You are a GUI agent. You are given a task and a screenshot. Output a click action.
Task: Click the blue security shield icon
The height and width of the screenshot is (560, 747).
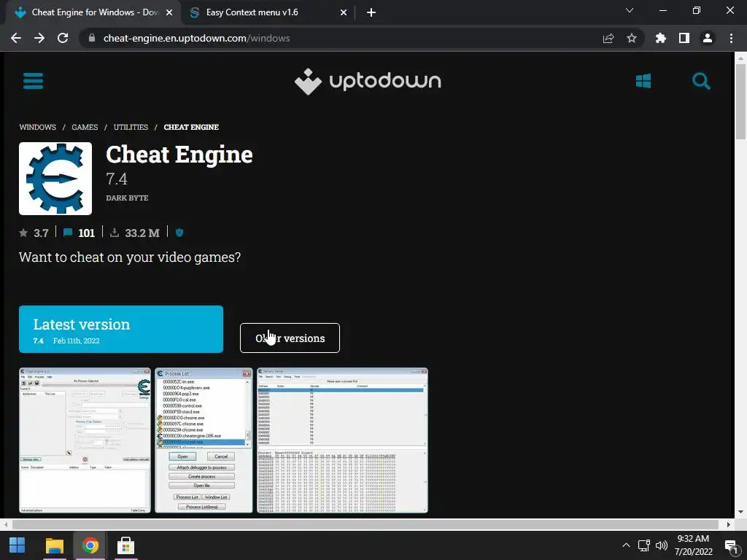(179, 233)
